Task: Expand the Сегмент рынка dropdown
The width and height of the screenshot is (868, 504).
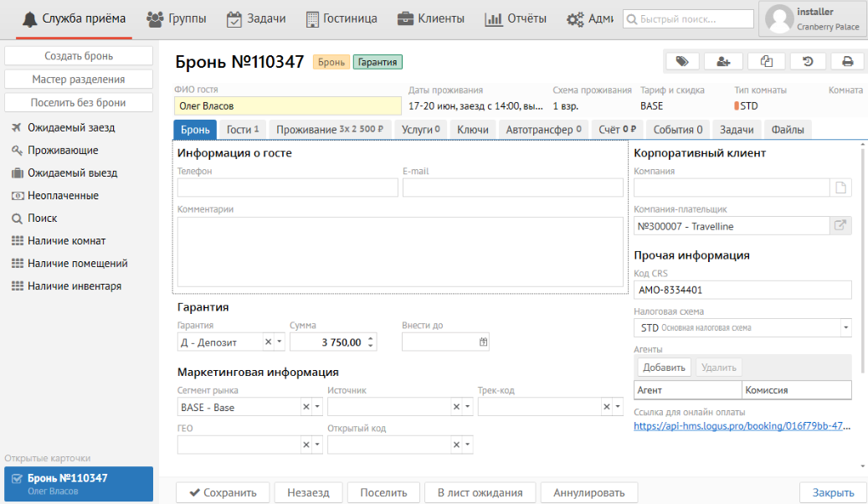Action: click(x=317, y=407)
